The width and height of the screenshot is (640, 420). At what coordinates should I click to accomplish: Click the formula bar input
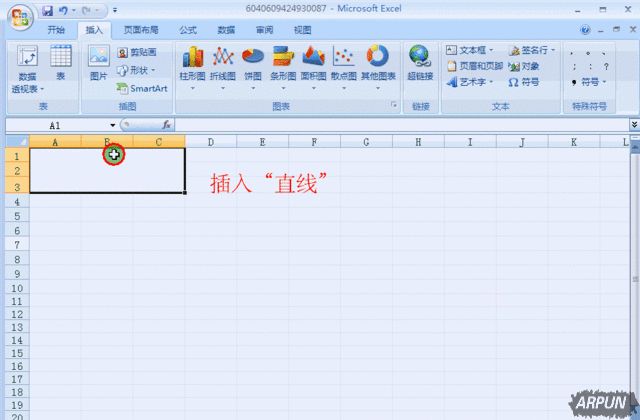pyautogui.click(x=402, y=125)
